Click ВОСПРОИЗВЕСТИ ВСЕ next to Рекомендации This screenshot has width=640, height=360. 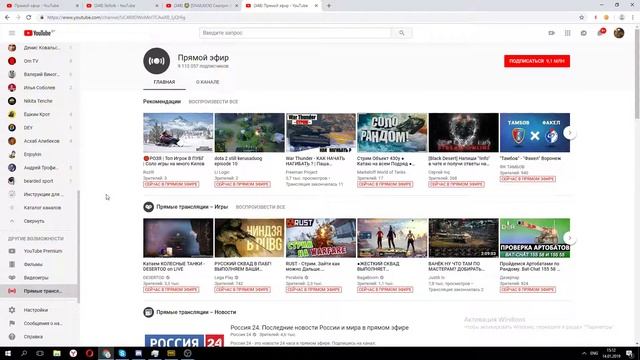(x=213, y=102)
